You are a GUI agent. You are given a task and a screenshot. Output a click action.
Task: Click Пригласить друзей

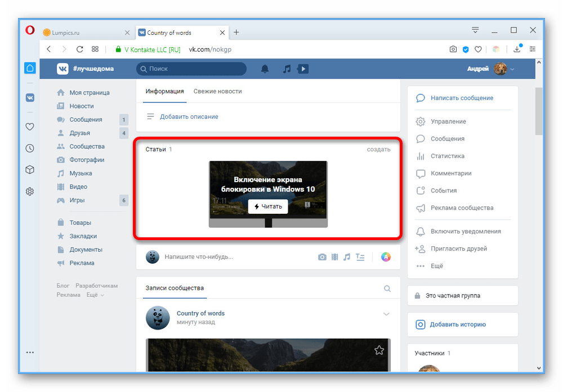(x=459, y=249)
